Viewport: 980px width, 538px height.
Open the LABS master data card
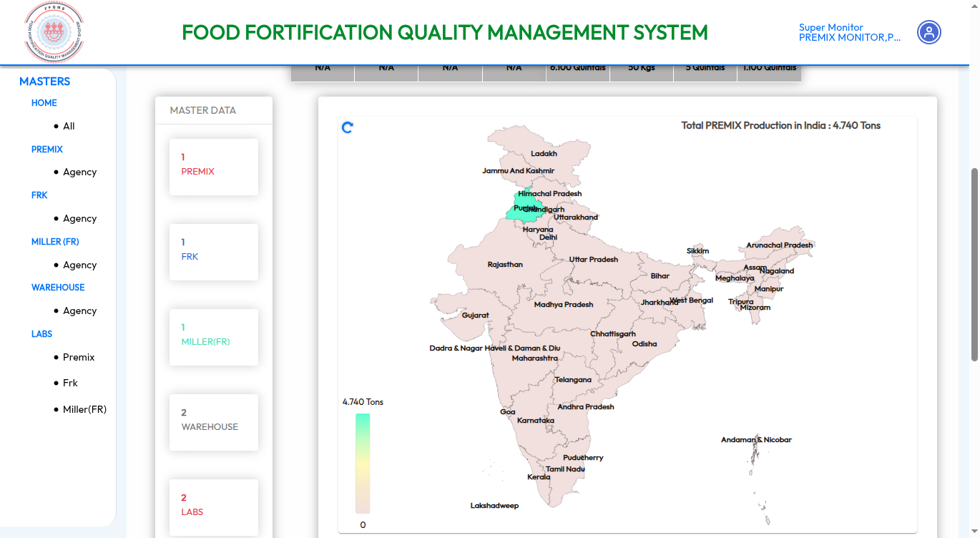tap(213, 507)
